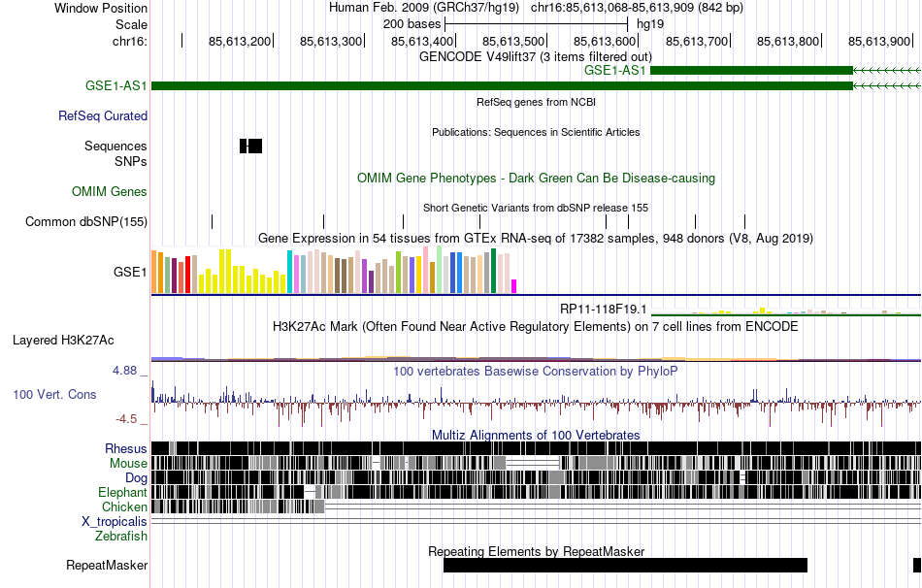Click the GENCODE V49lift37 track title

point(535,56)
